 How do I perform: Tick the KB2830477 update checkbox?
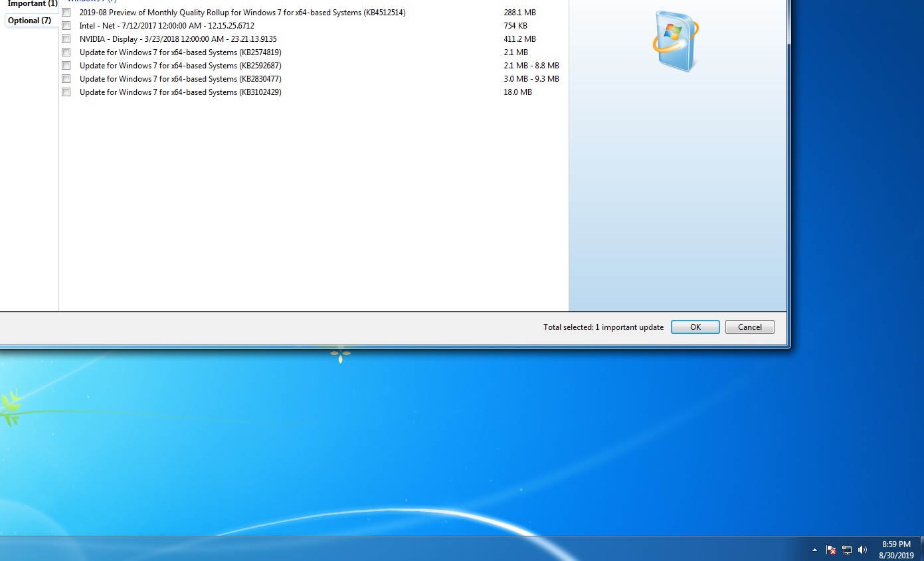point(66,79)
